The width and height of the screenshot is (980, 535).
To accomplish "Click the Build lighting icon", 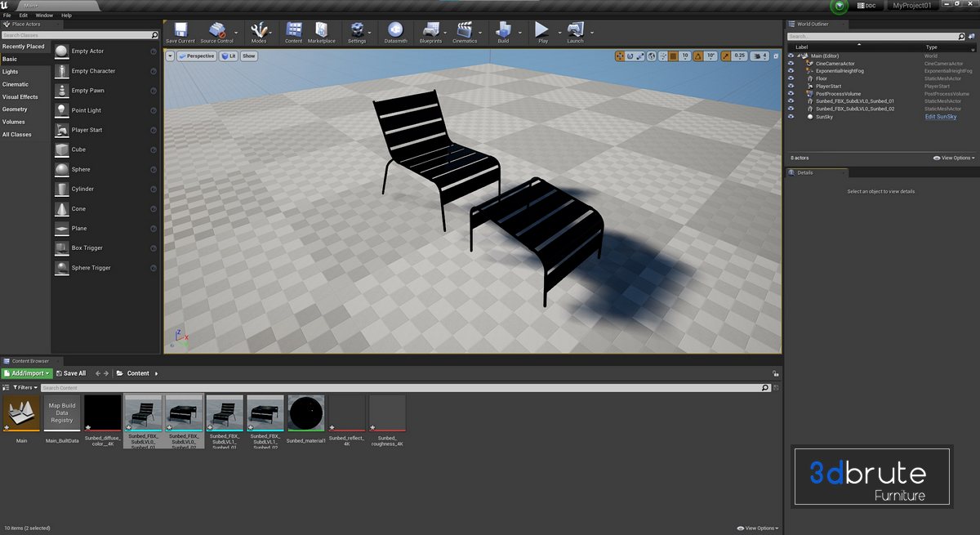I will tap(503, 31).
